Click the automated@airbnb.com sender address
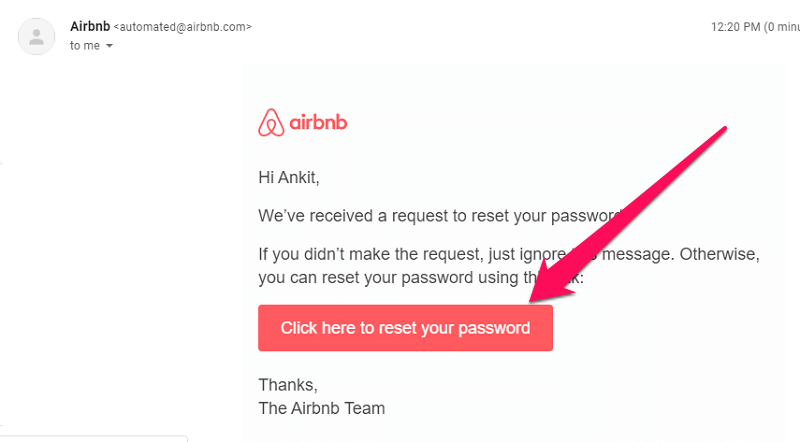The width and height of the screenshot is (800, 442). click(x=183, y=27)
